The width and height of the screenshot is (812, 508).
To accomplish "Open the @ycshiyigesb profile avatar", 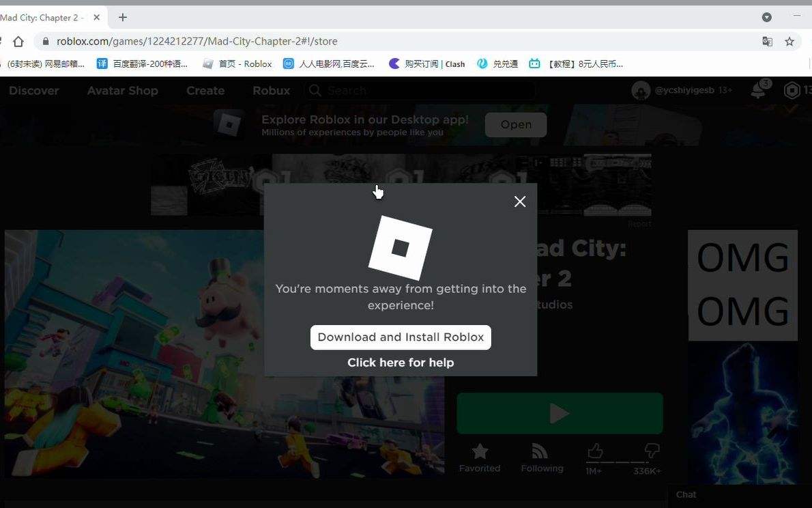I will [x=641, y=91].
